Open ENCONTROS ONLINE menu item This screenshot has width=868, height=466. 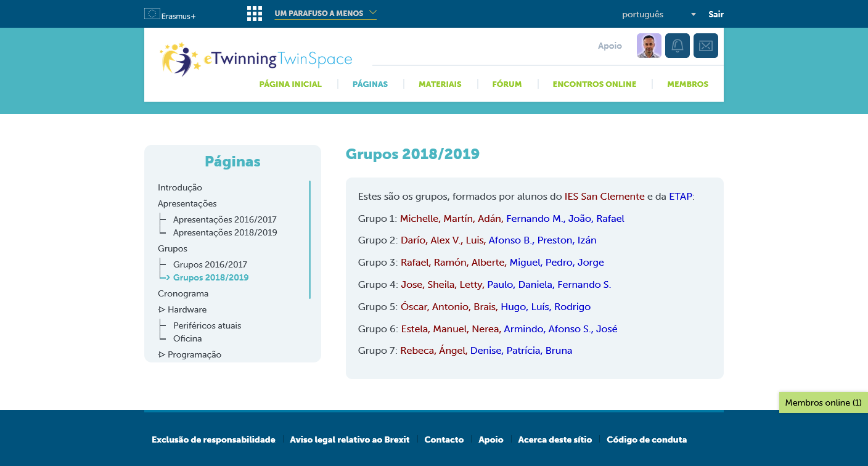594,84
